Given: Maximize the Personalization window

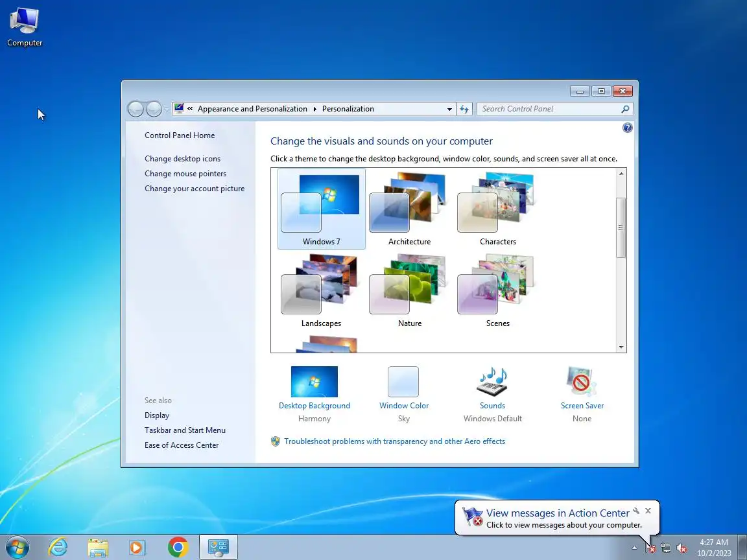Looking at the screenshot, I should pos(601,91).
